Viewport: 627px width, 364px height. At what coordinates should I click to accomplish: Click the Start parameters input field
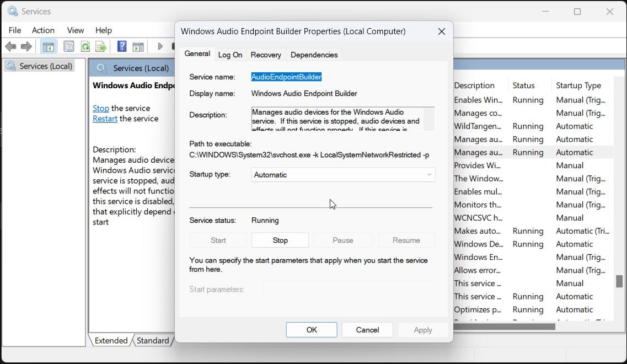click(350, 289)
